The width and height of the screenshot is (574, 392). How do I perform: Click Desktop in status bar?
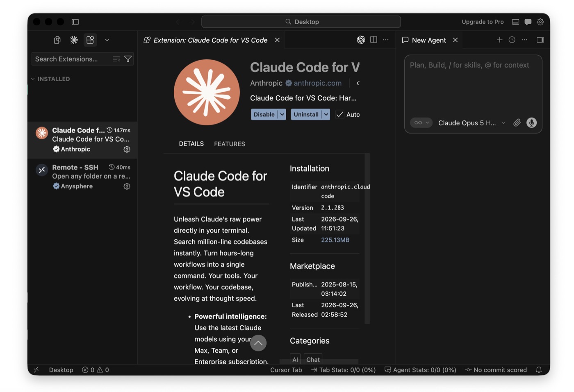tap(61, 370)
